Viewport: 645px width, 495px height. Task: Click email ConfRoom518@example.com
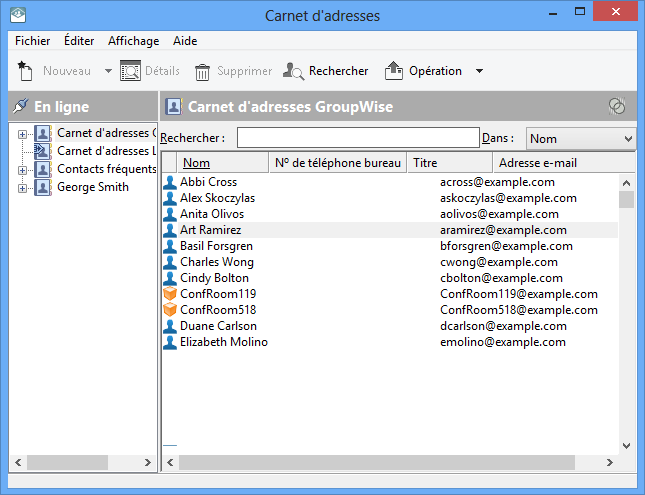coord(518,310)
